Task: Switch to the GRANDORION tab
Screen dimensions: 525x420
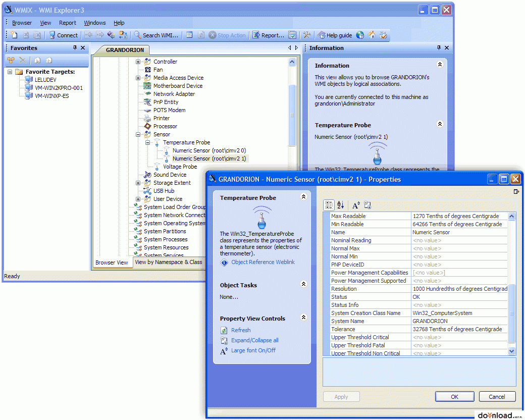Action: [x=125, y=50]
